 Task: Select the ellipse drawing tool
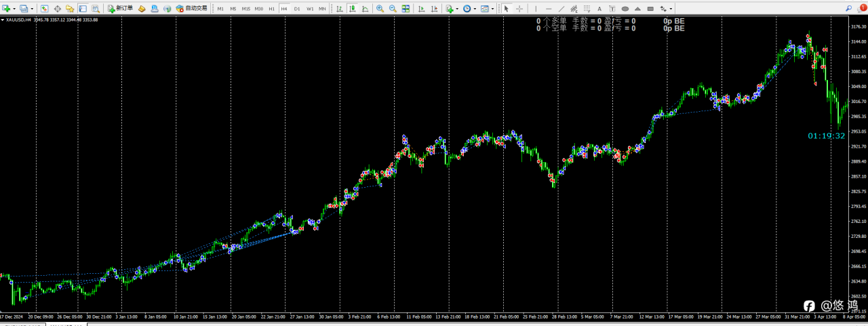pyautogui.click(x=625, y=9)
